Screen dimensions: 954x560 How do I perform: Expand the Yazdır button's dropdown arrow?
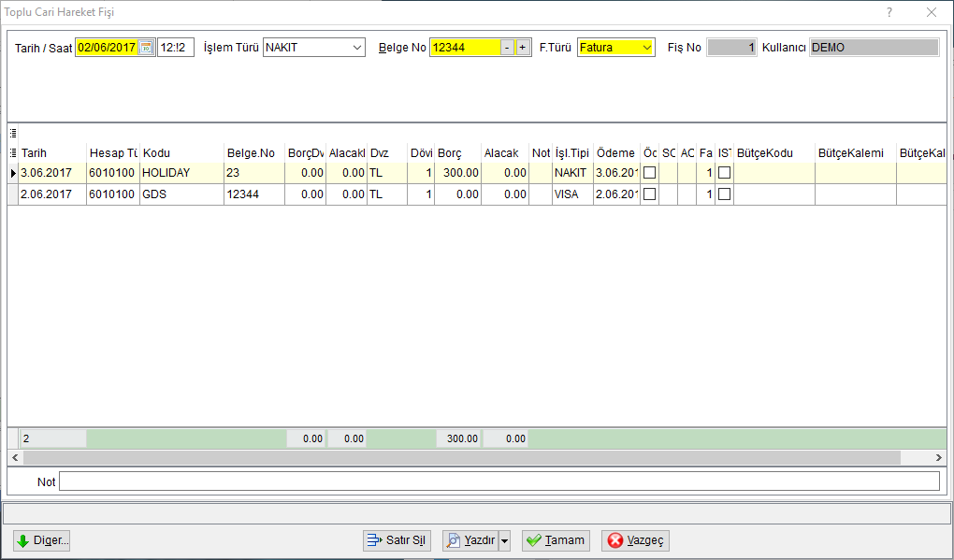[x=504, y=540]
